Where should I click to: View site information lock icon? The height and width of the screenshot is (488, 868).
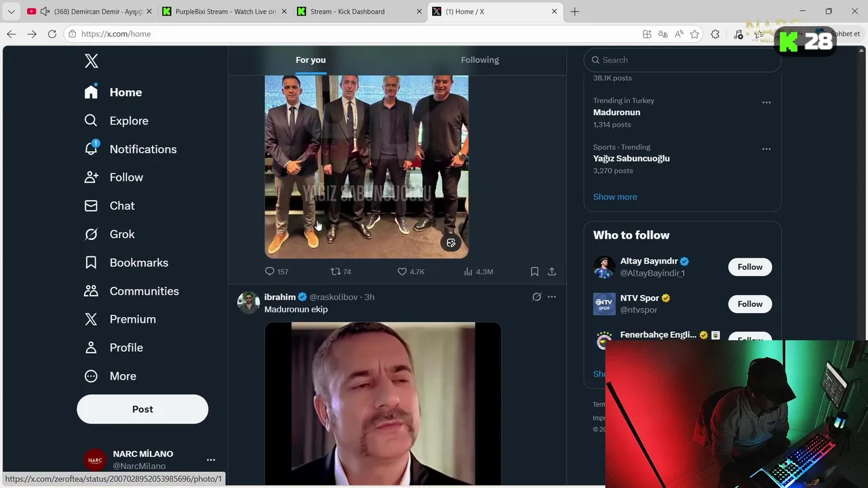(x=72, y=34)
